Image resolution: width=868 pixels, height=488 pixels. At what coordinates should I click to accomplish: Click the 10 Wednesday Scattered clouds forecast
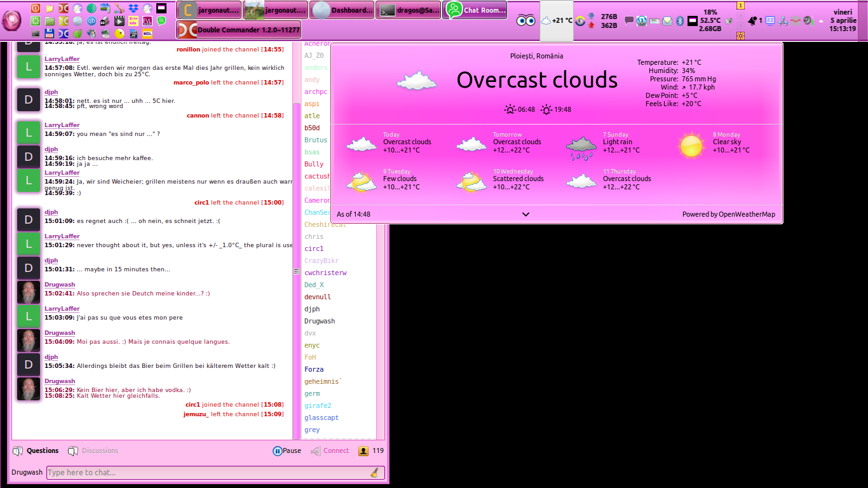point(500,182)
